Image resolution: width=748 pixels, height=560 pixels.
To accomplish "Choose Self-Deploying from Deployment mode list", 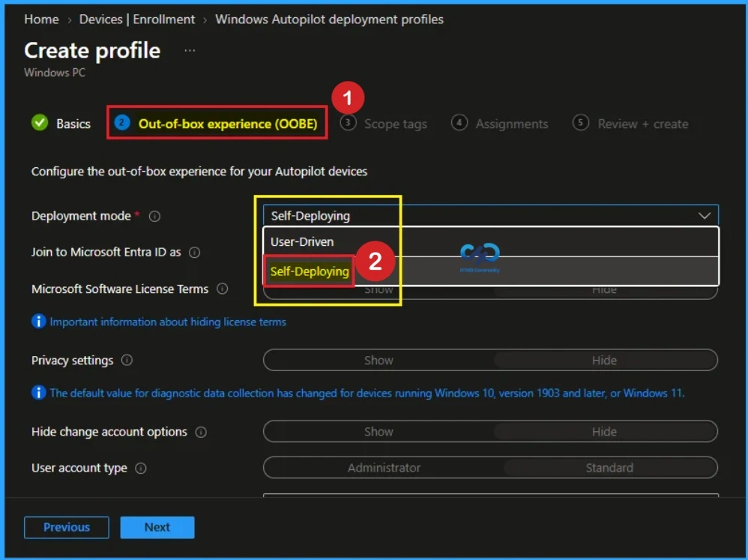I will tap(491, 271).
